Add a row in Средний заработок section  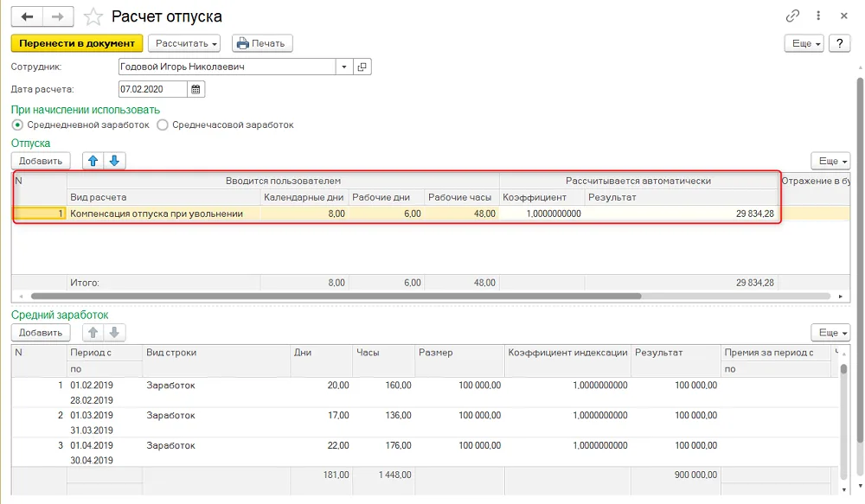[41, 333]
